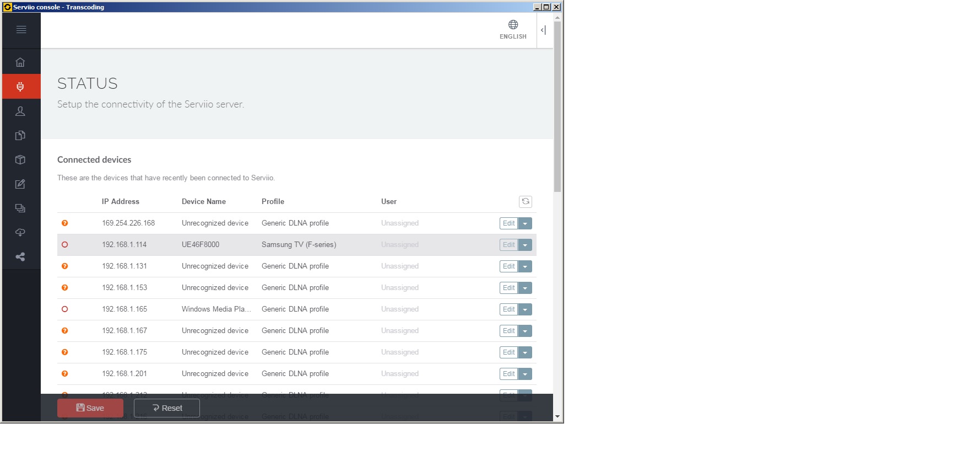Expand Edit dropdown arrow for UE46F8000 device
This screenshot has height=450, width=980.
[x=525, y=245]
